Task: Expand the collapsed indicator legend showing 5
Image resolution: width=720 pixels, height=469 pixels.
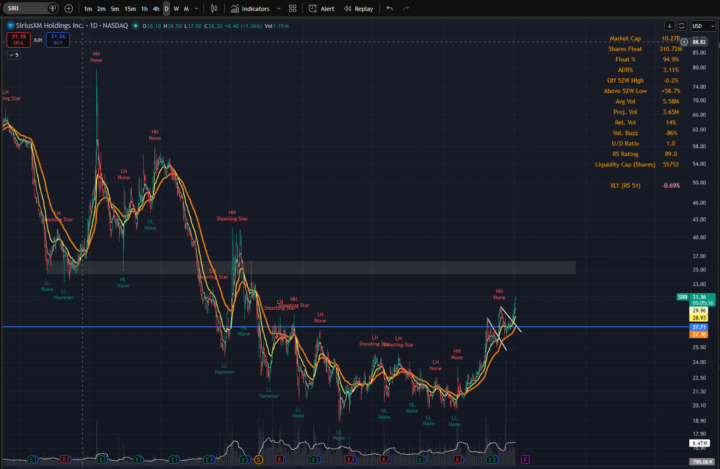Action: pyautogui.click(x=13, y=55)
